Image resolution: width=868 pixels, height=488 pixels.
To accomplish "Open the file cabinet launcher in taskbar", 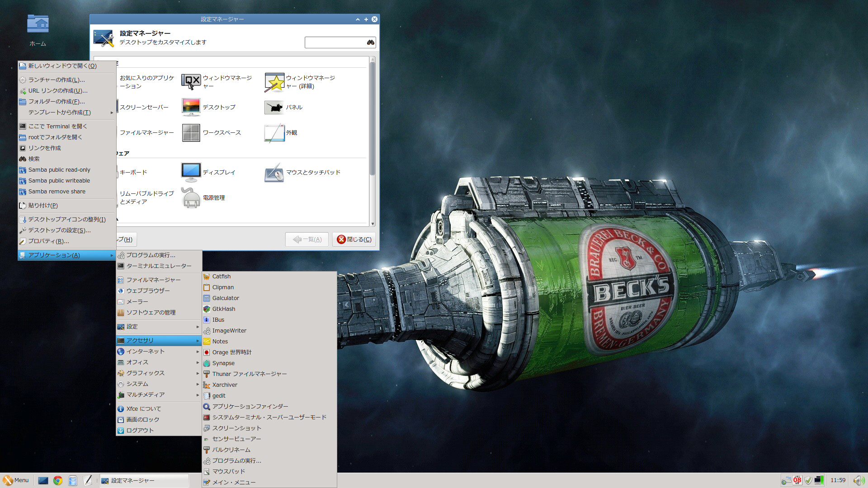I will point(73,480).
